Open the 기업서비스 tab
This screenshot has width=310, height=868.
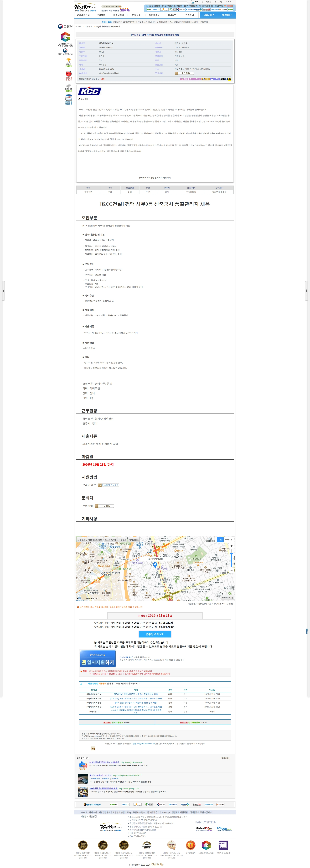[x=209, y=15]
